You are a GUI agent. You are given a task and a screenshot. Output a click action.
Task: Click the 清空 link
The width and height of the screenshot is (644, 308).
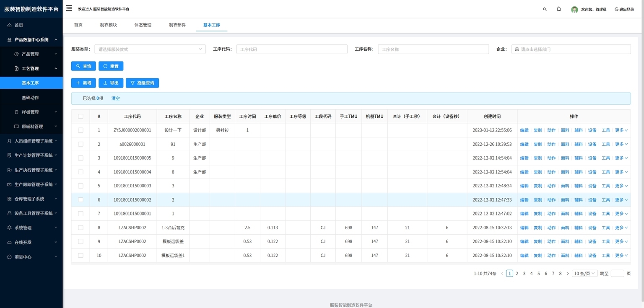(x=116, y=98)
